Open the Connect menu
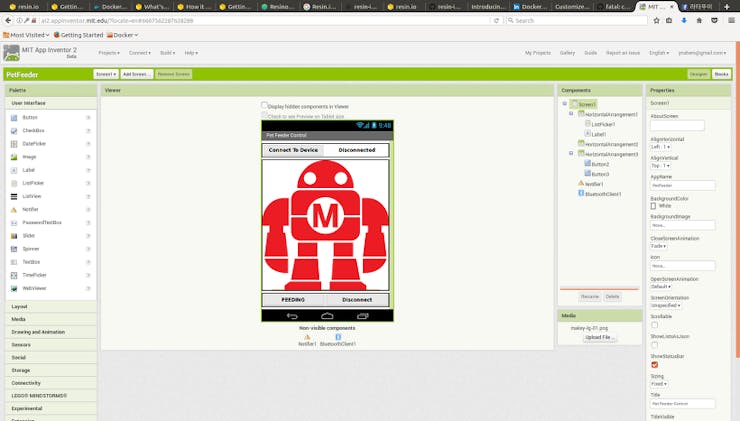This screenshot has width=740, height=421. click(140, 53)
